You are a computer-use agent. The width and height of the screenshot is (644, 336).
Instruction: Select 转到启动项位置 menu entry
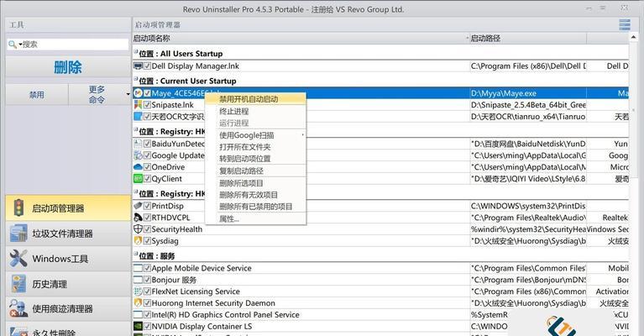point(255,159)
